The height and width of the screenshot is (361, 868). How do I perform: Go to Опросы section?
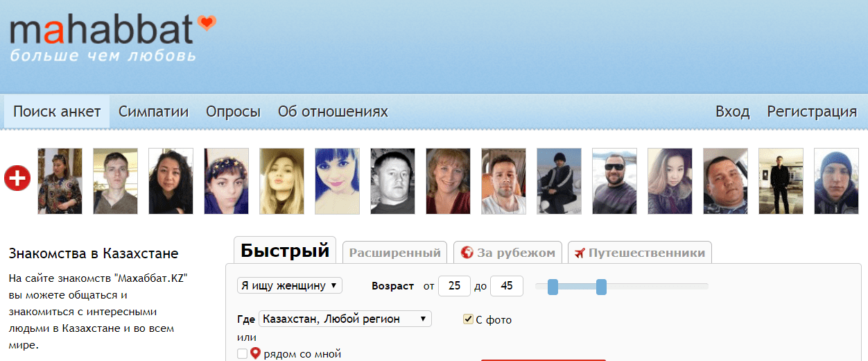pos(233,112)
